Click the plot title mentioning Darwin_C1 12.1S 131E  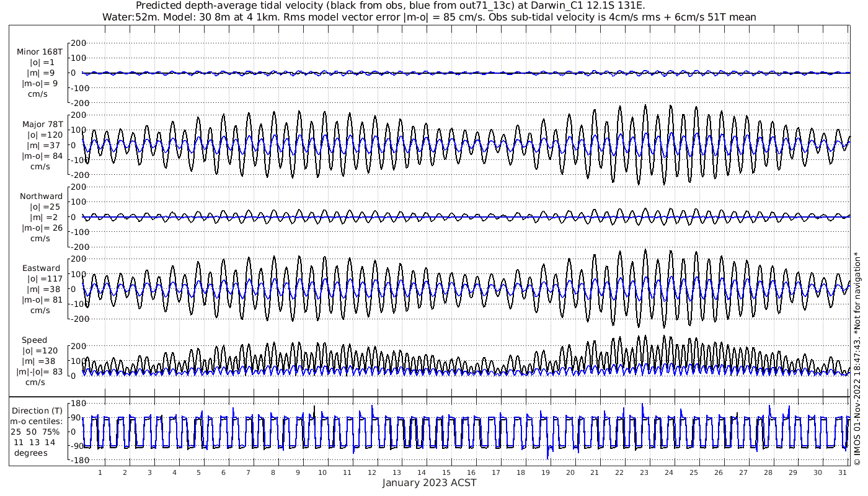(x=391, y=6)
